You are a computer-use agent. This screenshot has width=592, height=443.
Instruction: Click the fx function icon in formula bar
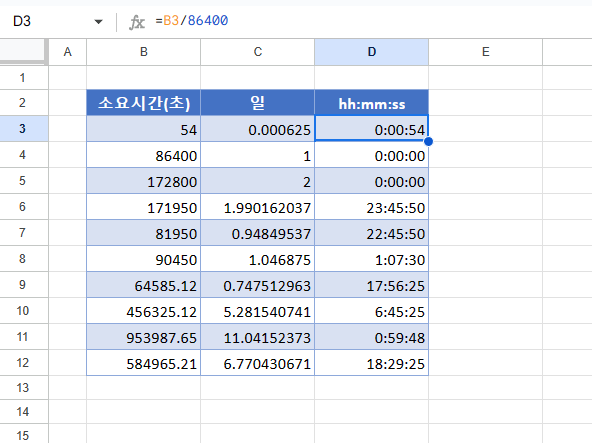137,22
